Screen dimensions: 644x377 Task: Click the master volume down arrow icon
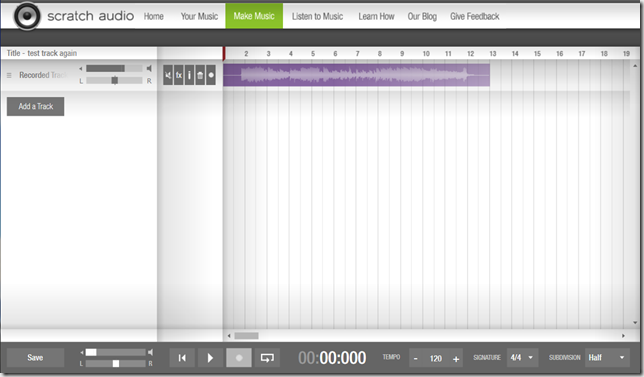[82, 352]
